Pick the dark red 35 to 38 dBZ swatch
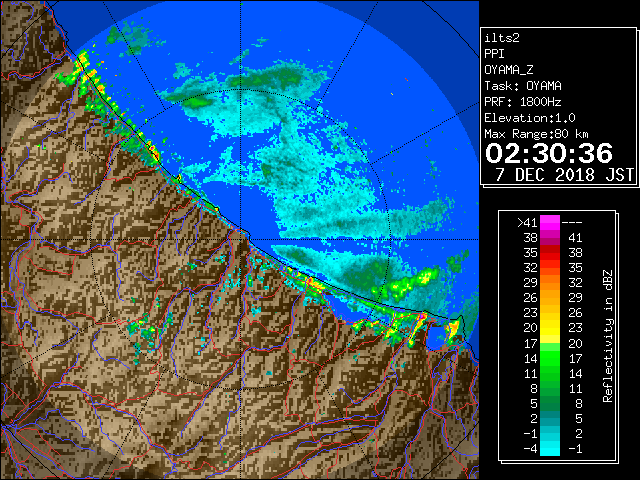This screenshot has height=480, width=640. (x=550, y=253)
